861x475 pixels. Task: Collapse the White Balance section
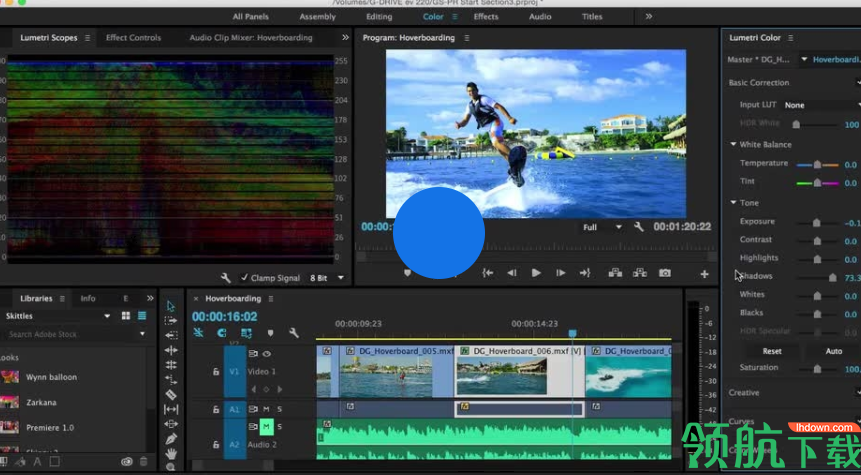pyautogui.click(x=733, y=144)
